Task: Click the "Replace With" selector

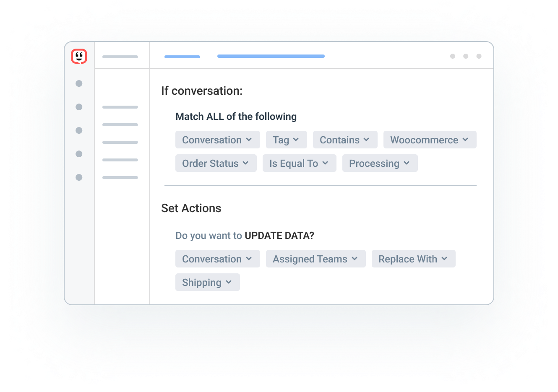Action: coord(413,259)
